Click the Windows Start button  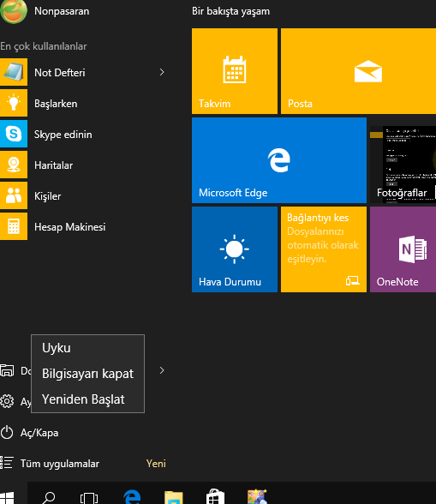pyautogui.click(x=7, y=497)
